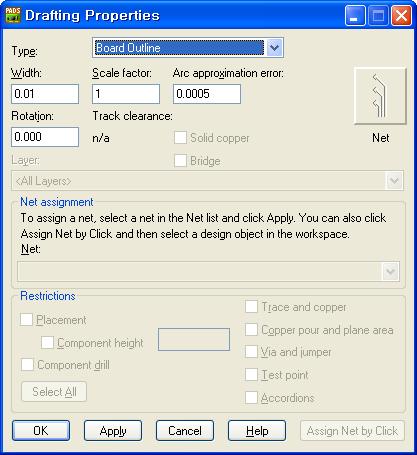Click the Apply button
Image resolution: width=417 pixels, height=455 pixels.
(113, 431)
